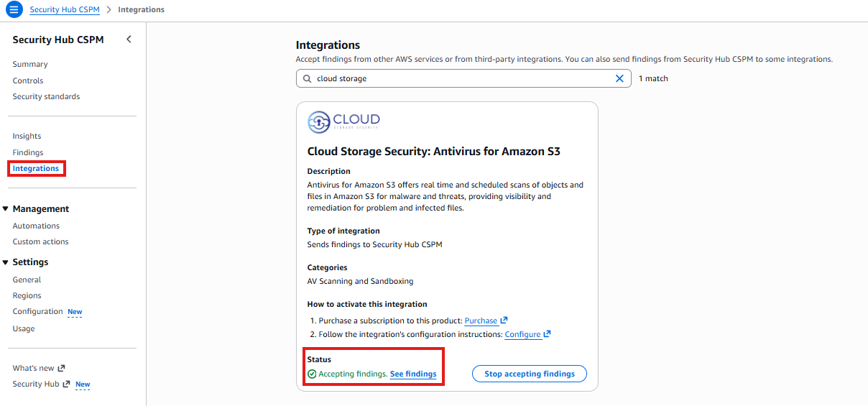Click into the integrations search field

tap(460, 78)
